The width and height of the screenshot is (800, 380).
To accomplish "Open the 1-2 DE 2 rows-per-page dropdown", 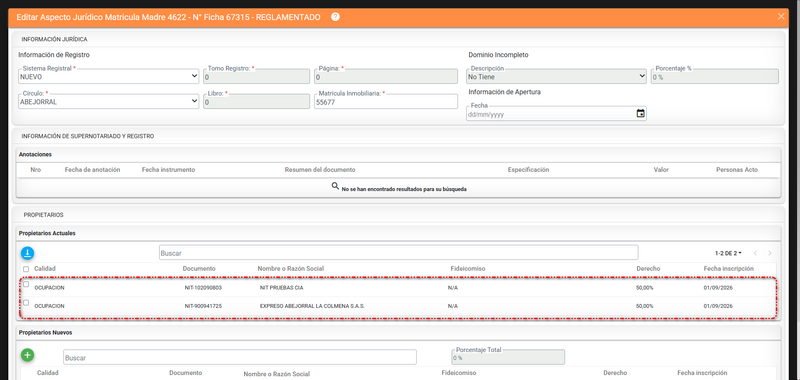I will click(x=728, y=253).
